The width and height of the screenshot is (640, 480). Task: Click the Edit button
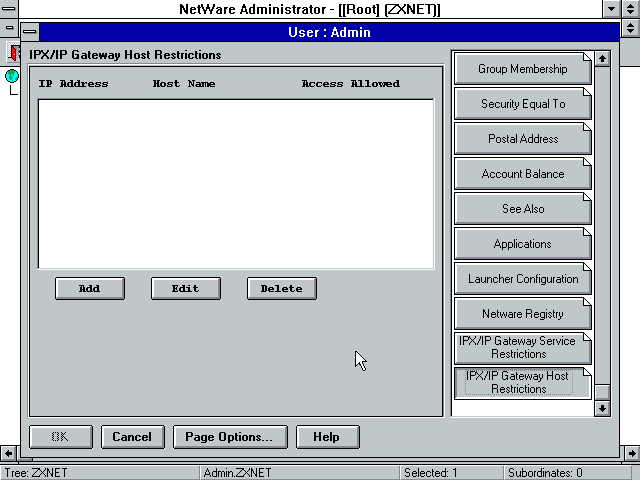(x=186, y=289)
